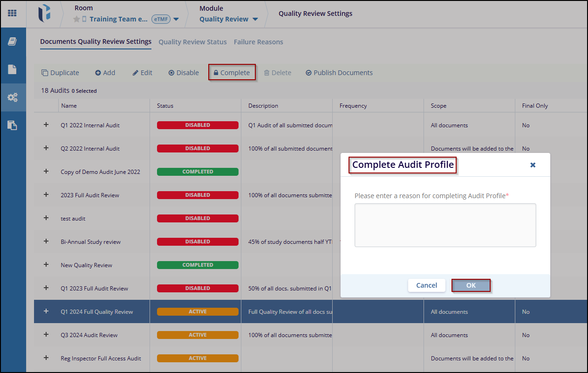Open the documents icon in the sidebar
Screen dimensions: 588x373
[x=13, y=69]
